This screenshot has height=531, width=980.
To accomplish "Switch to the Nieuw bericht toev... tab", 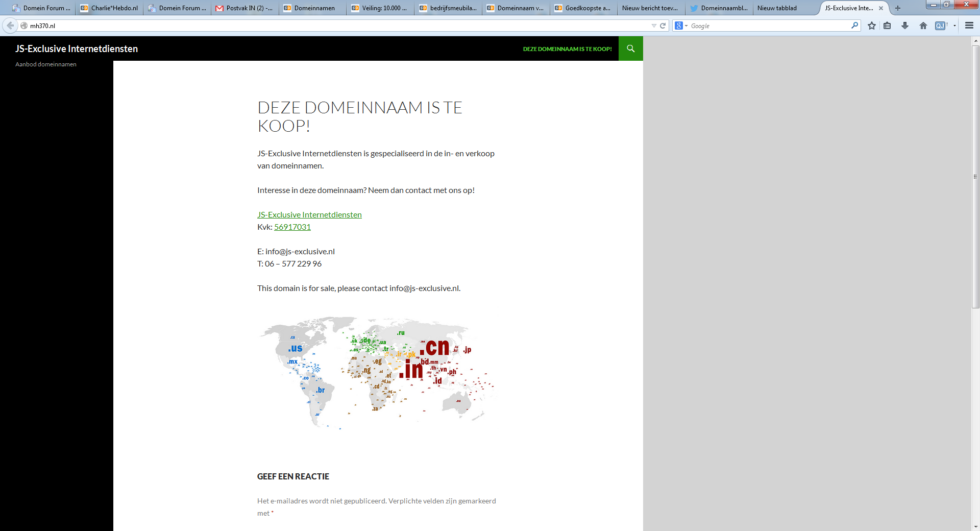I will coord(651,8).
